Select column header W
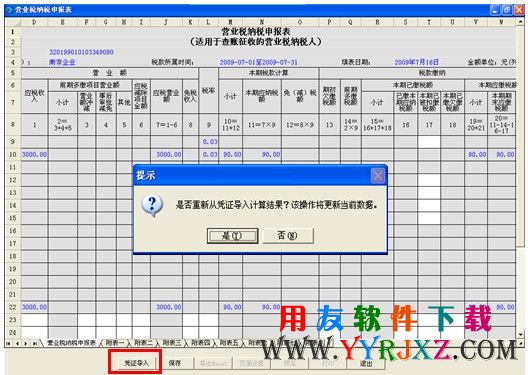The image size is (528, 375). (501, 22)
